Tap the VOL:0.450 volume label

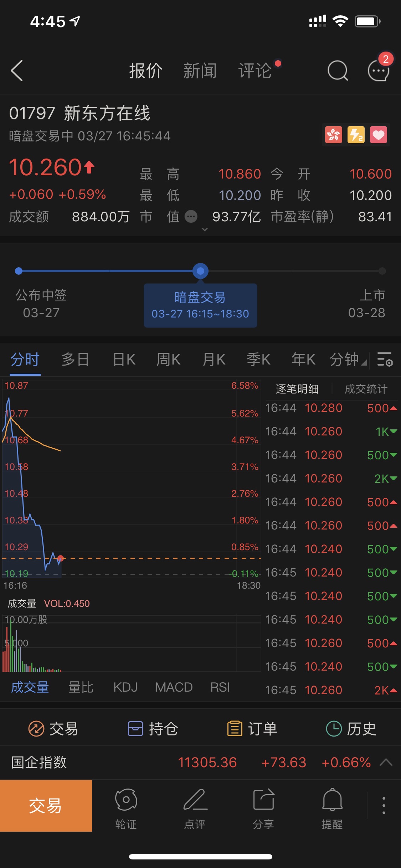(x=67, y=604)
